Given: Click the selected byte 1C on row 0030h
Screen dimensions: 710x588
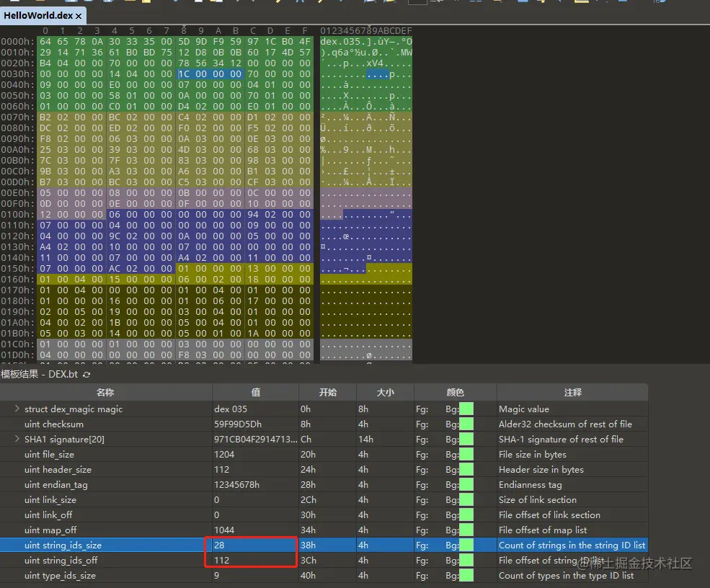Looking at the screenshot, I should click(184, 73).
